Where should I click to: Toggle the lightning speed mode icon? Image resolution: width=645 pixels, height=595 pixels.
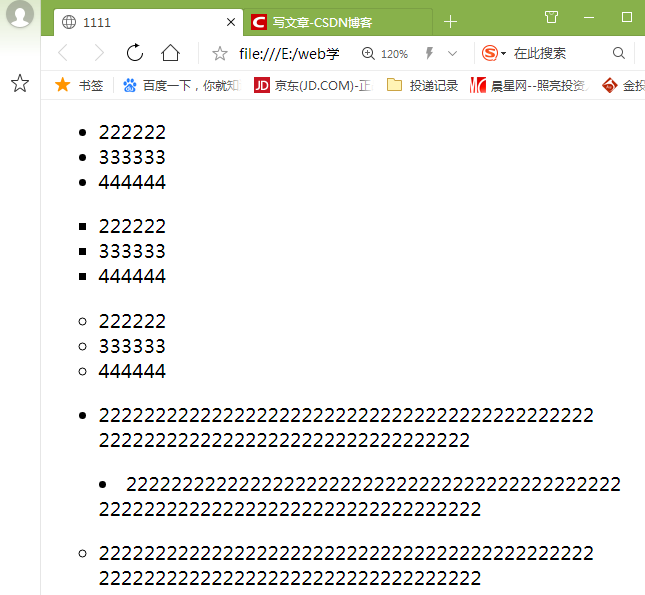[429, 53]
